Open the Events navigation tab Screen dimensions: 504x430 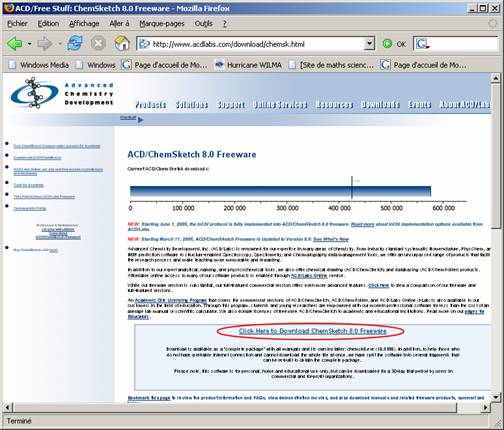[x=419, y=104]
